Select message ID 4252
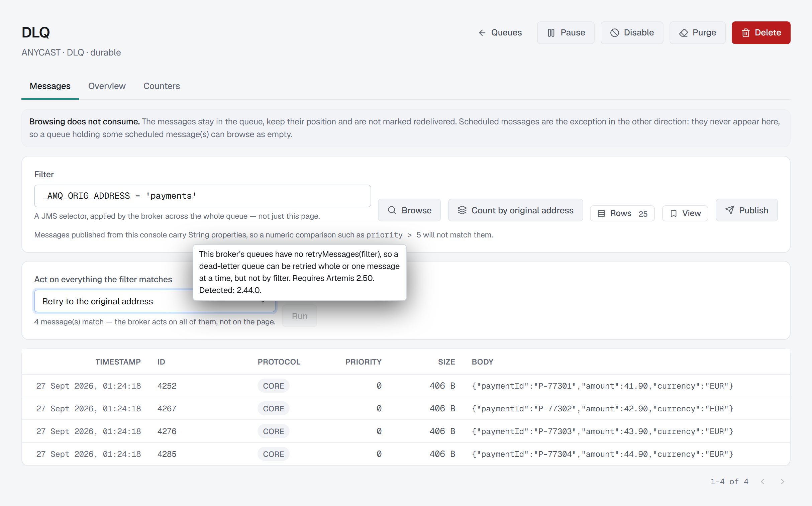 (167, 386)
